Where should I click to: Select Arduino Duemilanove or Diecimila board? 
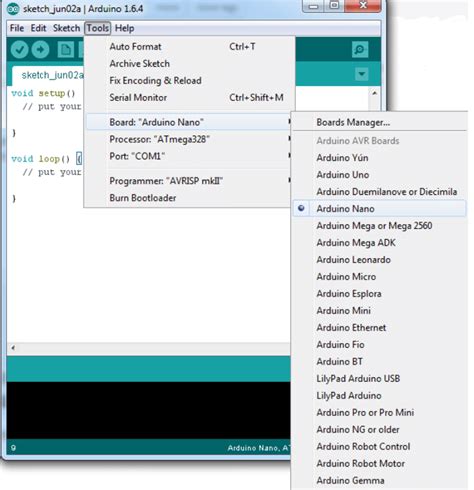(x=379, y=192)
